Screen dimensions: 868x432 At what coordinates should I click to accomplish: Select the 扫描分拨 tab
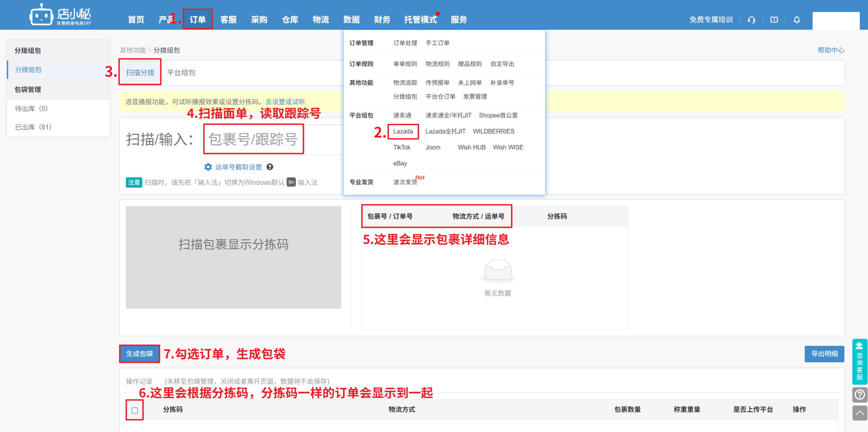pyautogui.click(x=140, y=72)
